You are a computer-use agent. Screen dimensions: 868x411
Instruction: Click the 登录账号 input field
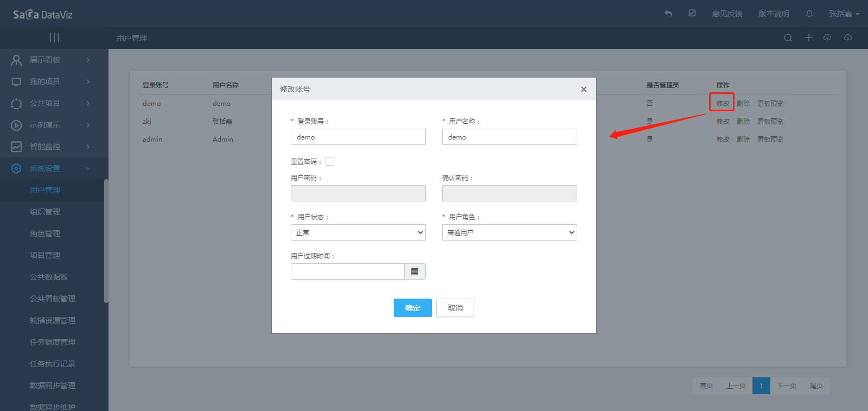click(358, 137)
